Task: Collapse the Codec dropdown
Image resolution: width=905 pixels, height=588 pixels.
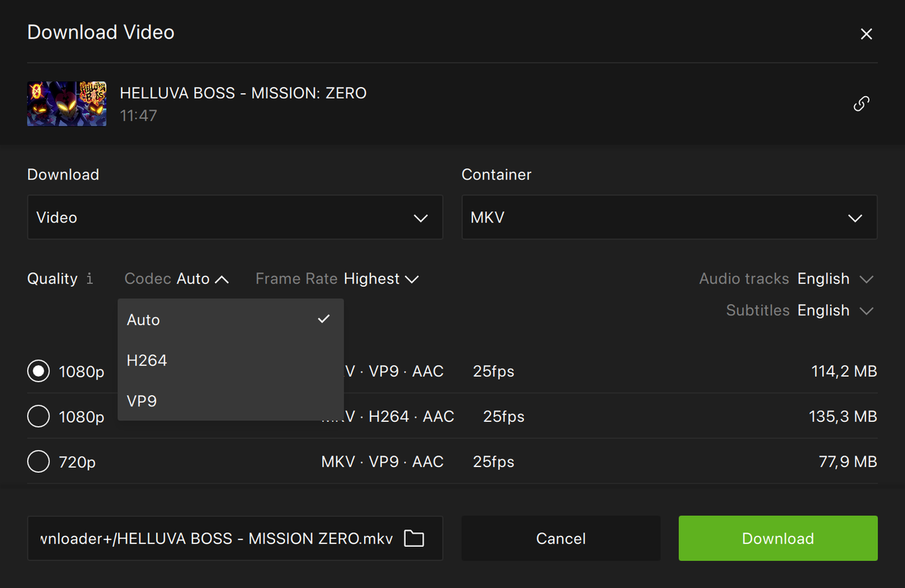Action: (202, 279)
